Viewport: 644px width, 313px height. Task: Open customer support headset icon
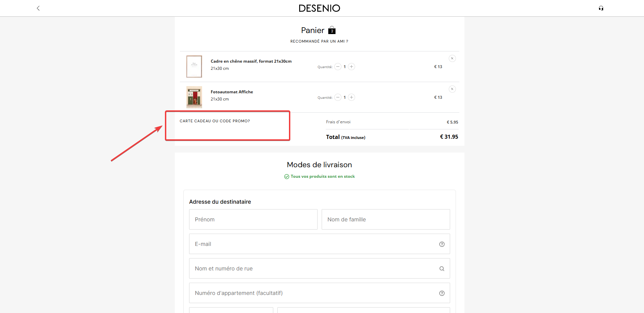tap(601, 8)
